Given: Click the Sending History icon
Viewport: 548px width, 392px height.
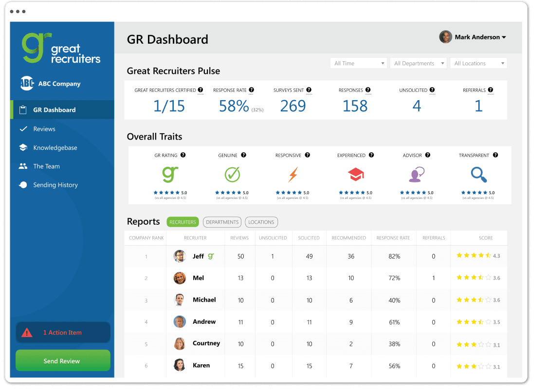Looking at the screenshot, I should (23, 185).
